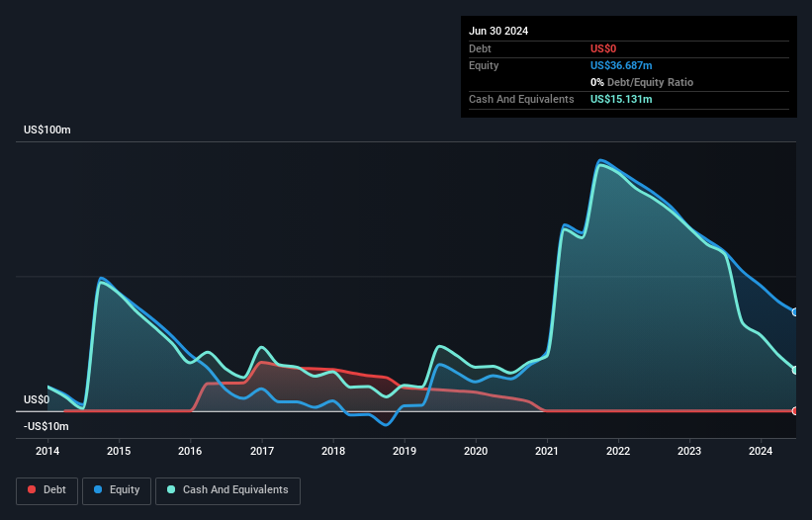Click the 2024 x-axis label
The image size is (812, 520).
click(x=761, y=451)
